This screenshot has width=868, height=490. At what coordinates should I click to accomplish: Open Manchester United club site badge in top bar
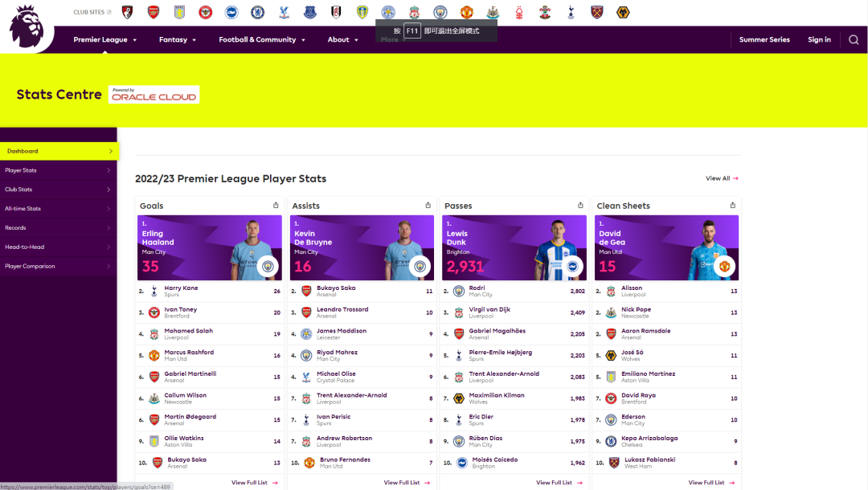(x=467, y=12)
